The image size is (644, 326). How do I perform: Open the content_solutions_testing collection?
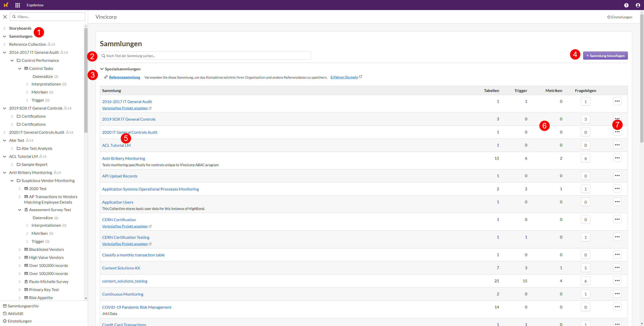point(125,281)
